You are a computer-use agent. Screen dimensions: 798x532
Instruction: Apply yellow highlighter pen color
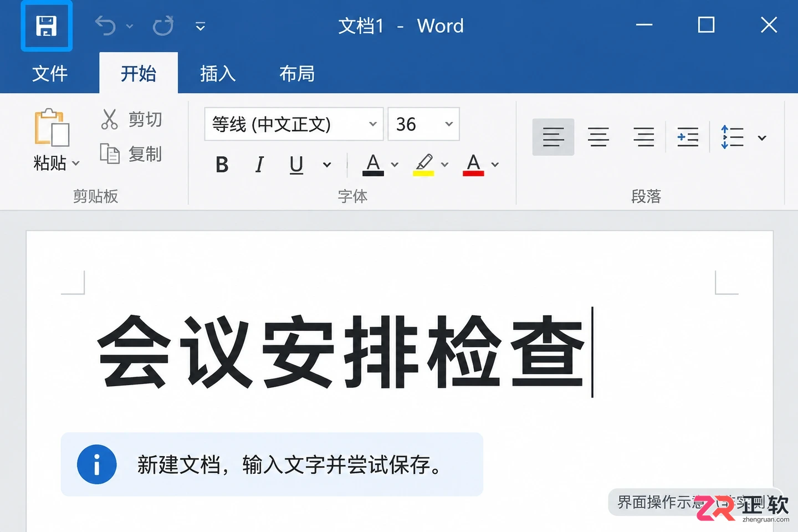tap(424, 165)
